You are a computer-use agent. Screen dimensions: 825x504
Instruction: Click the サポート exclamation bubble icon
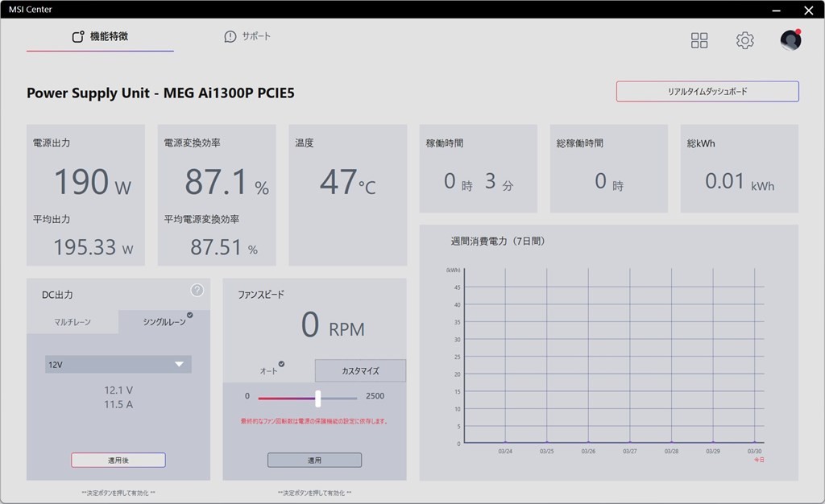pos(230,36)
